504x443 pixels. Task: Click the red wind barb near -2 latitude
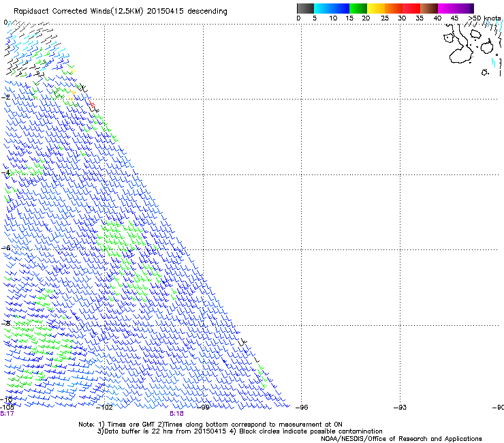92,104
